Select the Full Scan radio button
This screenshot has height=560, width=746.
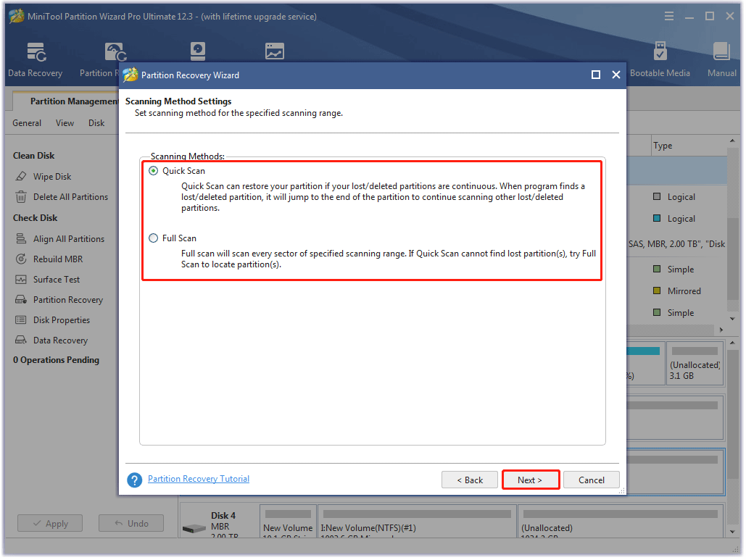153,238
